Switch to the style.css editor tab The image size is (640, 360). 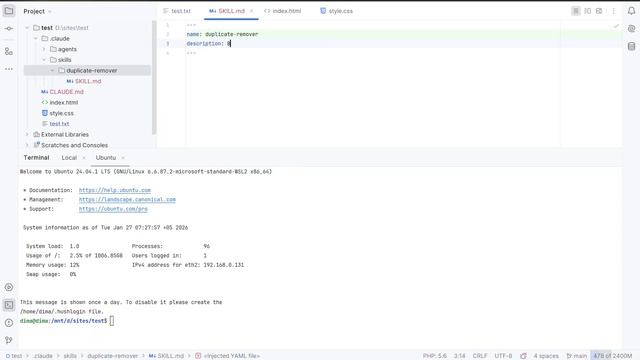(x=337, y=11)
